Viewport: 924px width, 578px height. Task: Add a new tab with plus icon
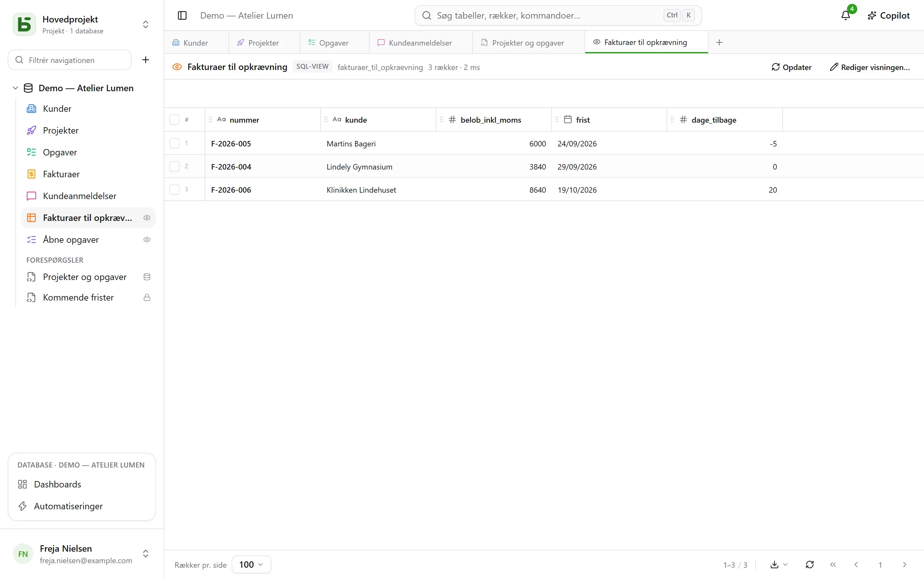pyautogui.click(x=719, y=42)
